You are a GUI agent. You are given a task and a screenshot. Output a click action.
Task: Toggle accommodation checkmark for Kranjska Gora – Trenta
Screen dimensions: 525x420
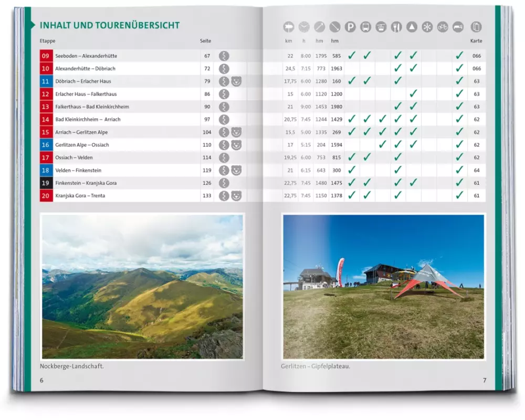459,195
